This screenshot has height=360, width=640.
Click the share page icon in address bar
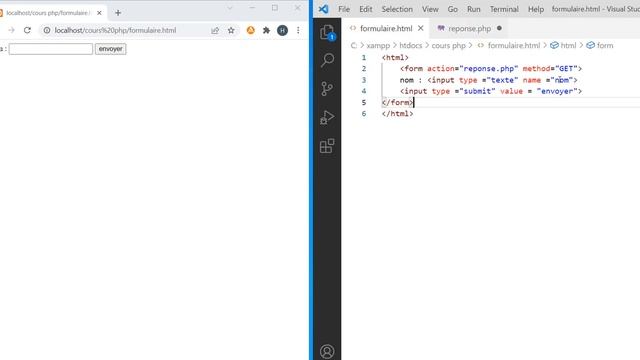(215, 30)
